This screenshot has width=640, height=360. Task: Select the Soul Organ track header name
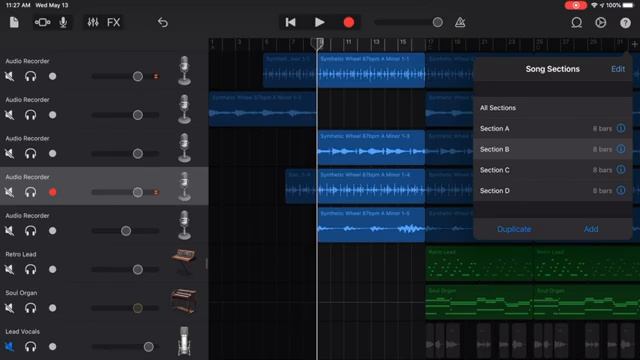(x=21, y=293)
